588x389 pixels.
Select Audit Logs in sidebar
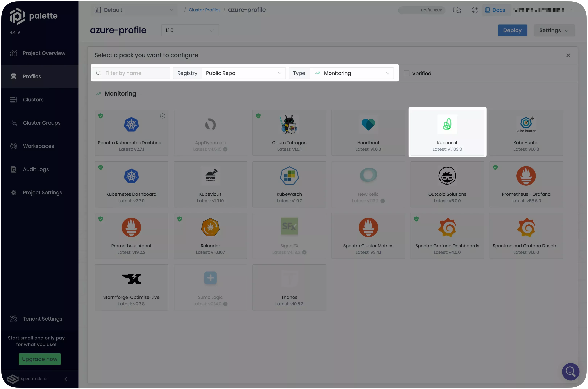tap(36, 169)
